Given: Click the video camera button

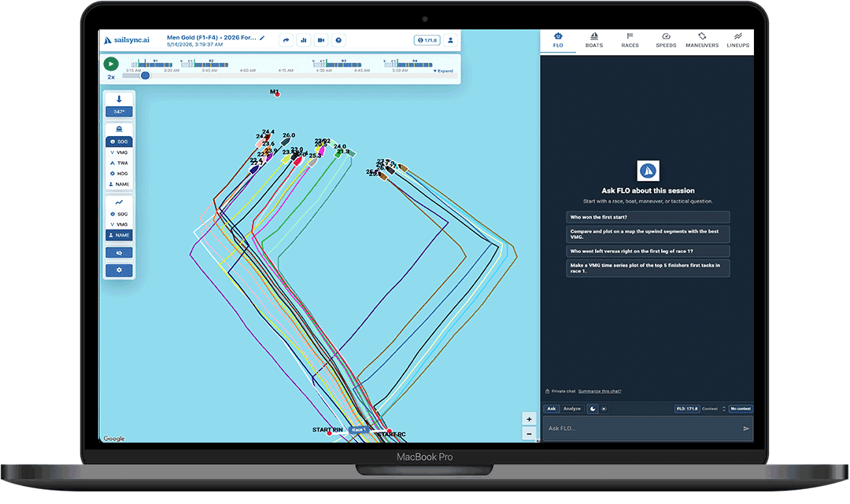Looking at the screenshot, I should point(321,40).
